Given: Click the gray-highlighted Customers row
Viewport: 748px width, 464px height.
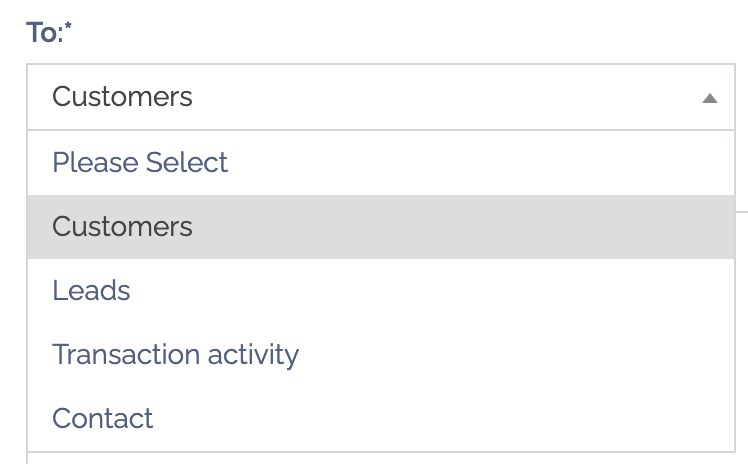Looking at the screenshot, I should pos(380,226).
